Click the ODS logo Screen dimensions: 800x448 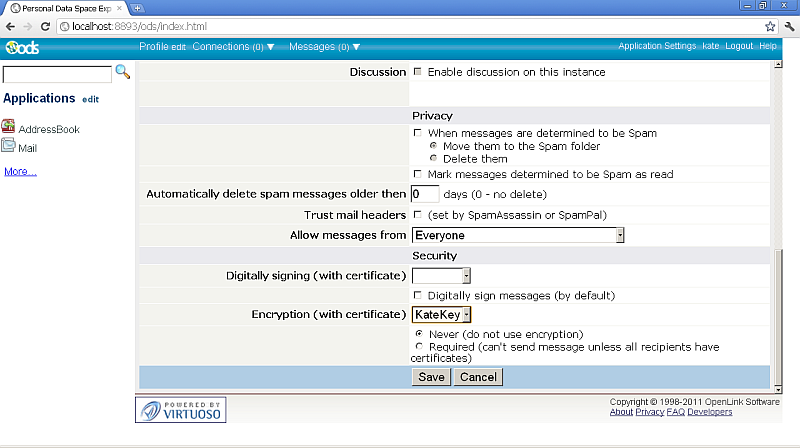pyautogui.click(x=21, y=47)
